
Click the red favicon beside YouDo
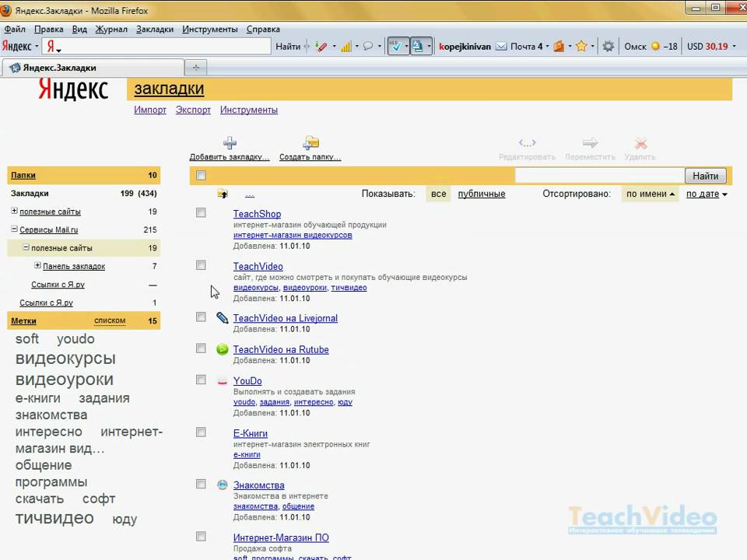point(222,380)
